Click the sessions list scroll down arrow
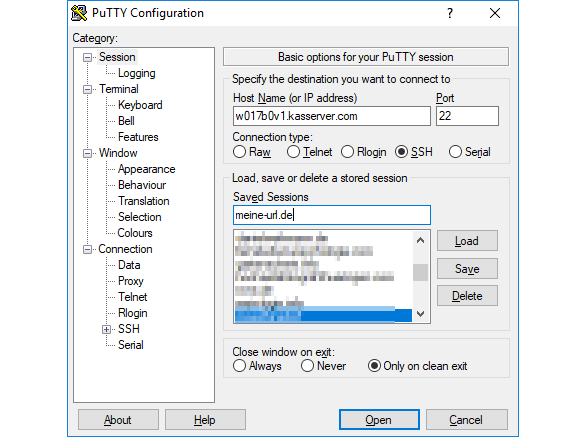 click(420, 314)
